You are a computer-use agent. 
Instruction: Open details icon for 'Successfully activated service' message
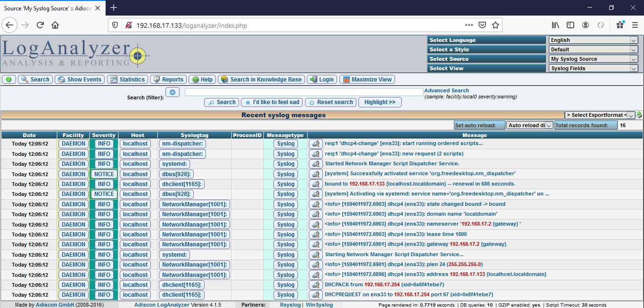[315, 174]
